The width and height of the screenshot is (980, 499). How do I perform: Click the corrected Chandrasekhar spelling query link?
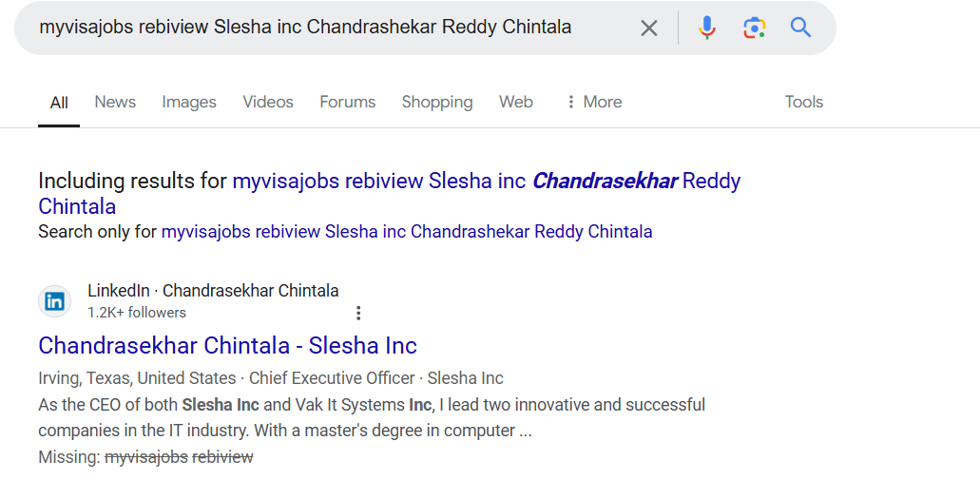click(x=486, y=181)
